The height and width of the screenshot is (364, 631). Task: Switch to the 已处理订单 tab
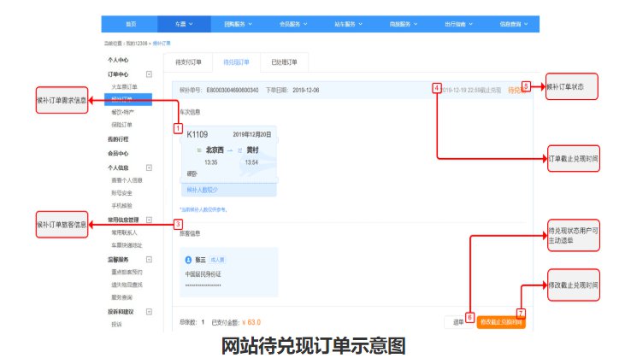pos(285,62)
